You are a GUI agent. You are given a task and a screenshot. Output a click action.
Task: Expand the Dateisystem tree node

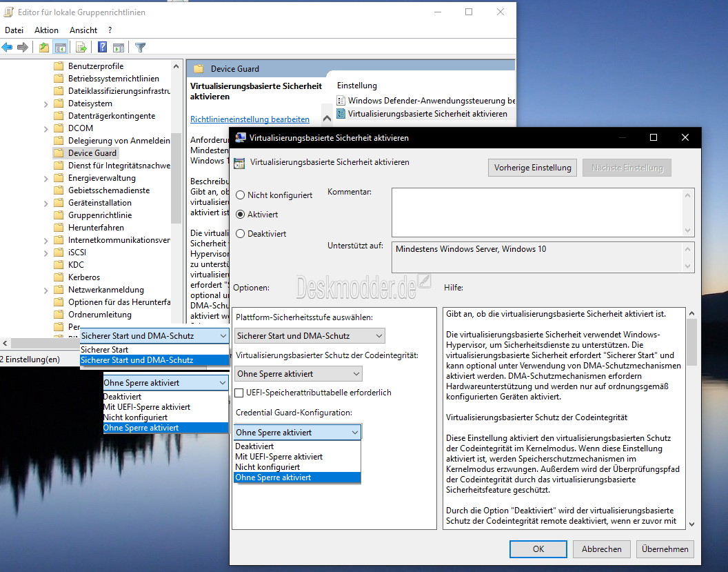(45, 103)
